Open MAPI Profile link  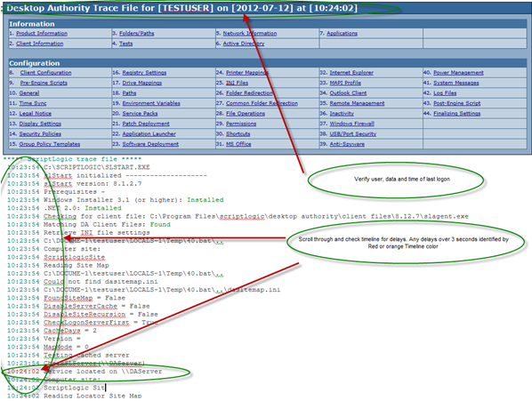[x=345, y=83]
